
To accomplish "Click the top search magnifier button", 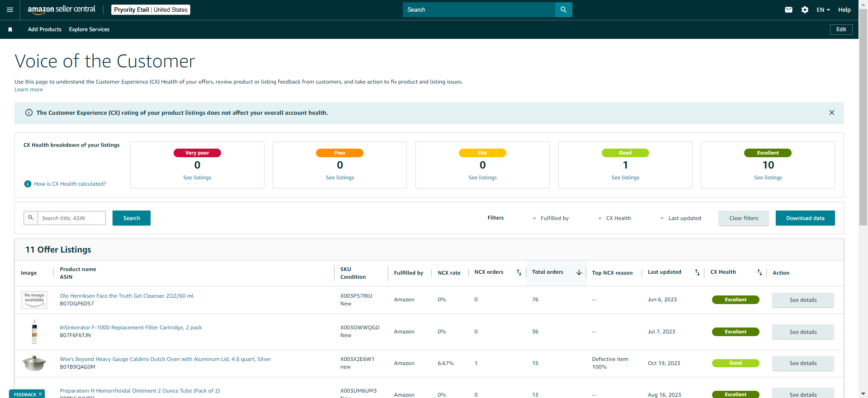I will click(x=563, y=9).
